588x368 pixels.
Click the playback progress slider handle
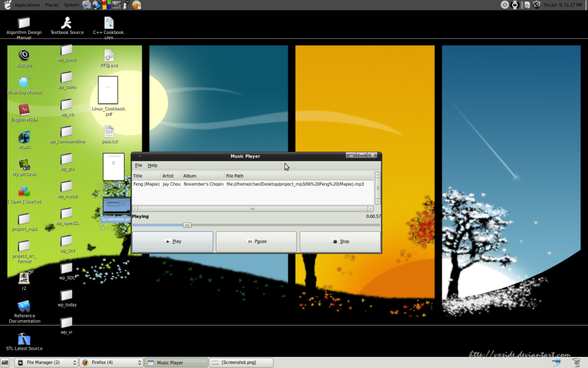click(187, 225)
